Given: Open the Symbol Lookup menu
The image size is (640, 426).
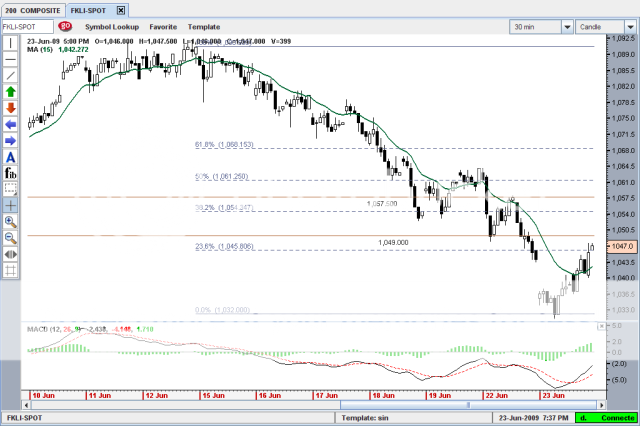Looking at the screenshot, I should (x=112, y=25).
